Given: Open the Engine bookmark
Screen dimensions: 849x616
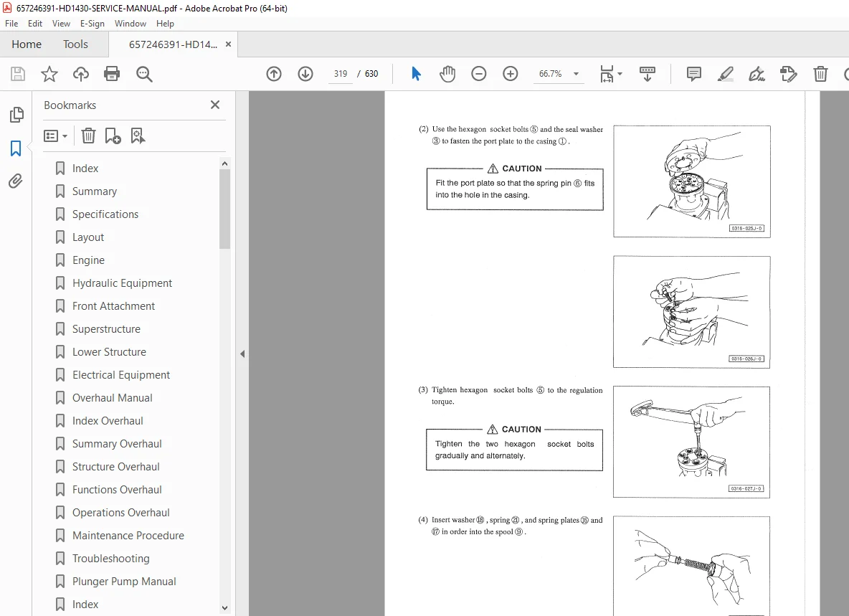Looking at the screenshot, I should tap(88, 260).
